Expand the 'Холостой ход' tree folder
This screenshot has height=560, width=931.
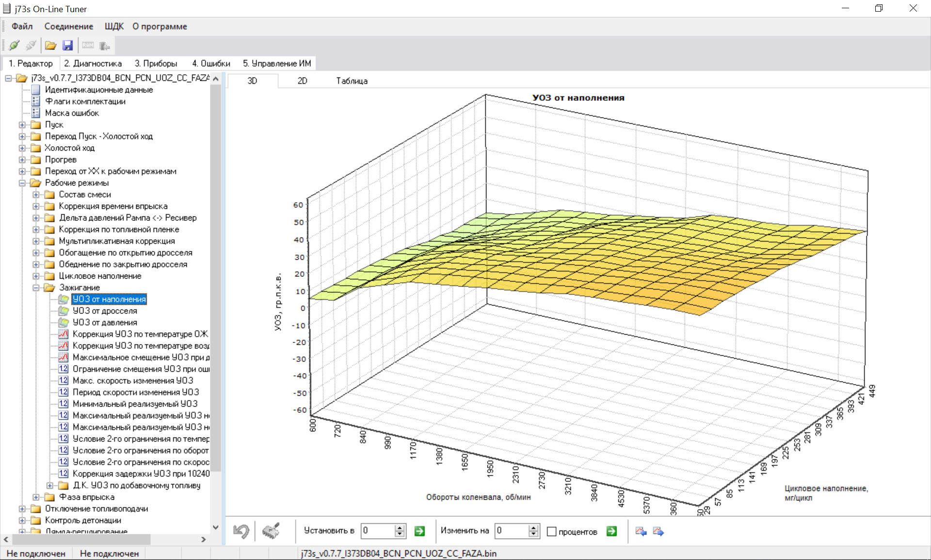click(22, 148)
